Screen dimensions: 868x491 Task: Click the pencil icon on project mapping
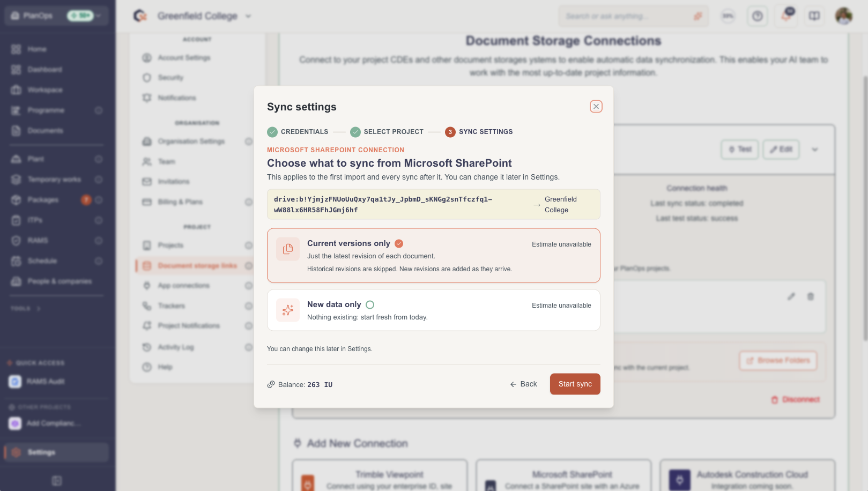(791, 296)
